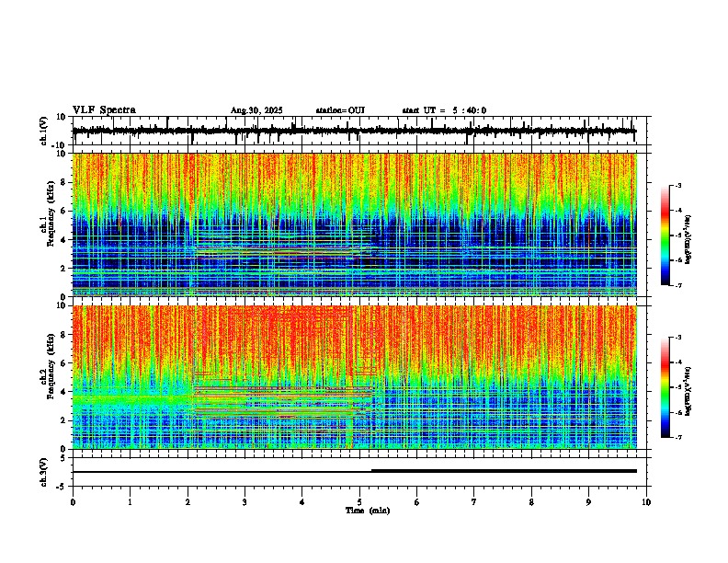Click time axis tick label '9'
The image size is (728, 563).
click(588, 502)
